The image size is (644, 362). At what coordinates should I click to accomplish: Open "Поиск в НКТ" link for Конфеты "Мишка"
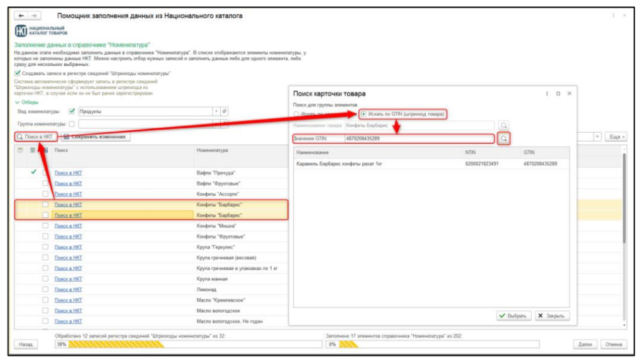click(68, 225)
